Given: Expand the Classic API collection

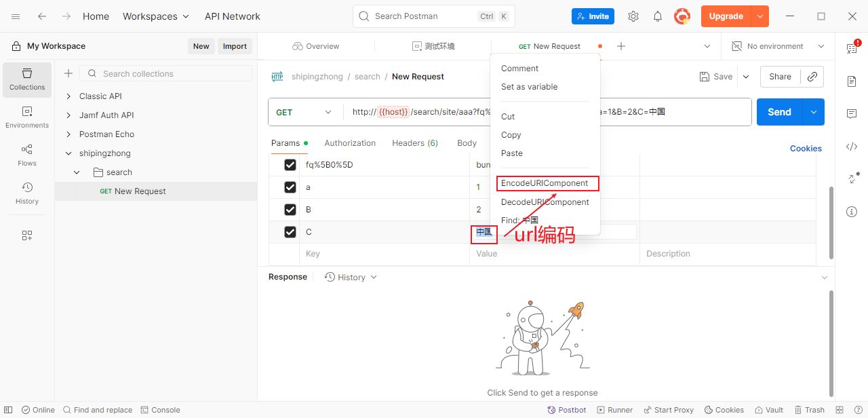Looking at the screenshot, I should tap(68, 96).
